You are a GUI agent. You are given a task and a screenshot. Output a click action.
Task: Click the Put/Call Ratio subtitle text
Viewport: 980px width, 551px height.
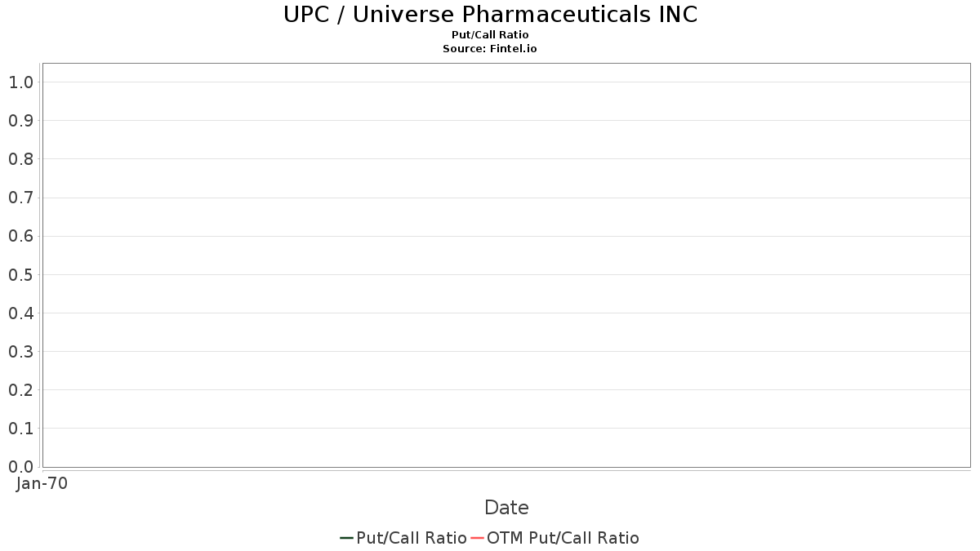tap(490, 34)
